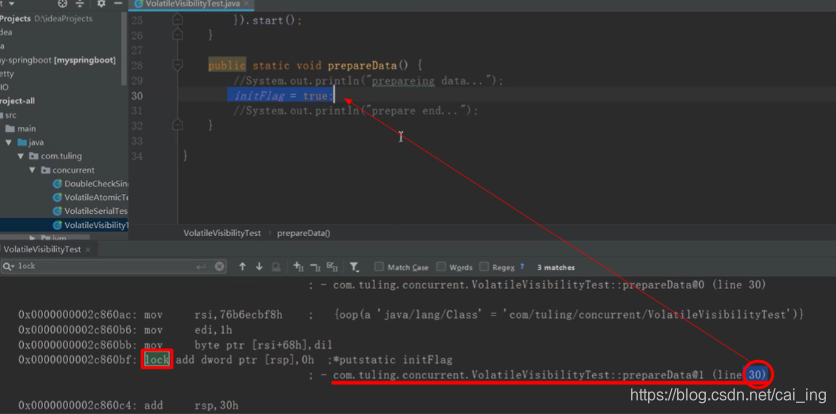Screen dimensions: 836x414
Task: Click initFlag = true code on line 30
Action: point(283,95)
